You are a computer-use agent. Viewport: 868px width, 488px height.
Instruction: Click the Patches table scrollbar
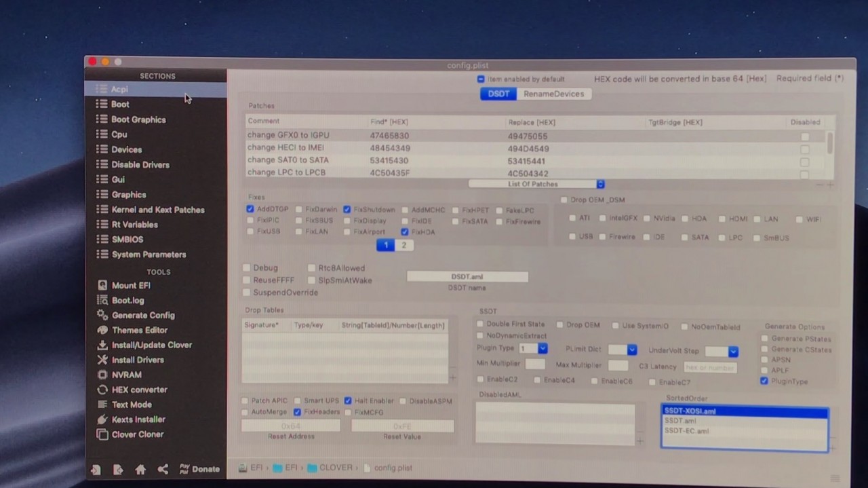tap(830, 143)
